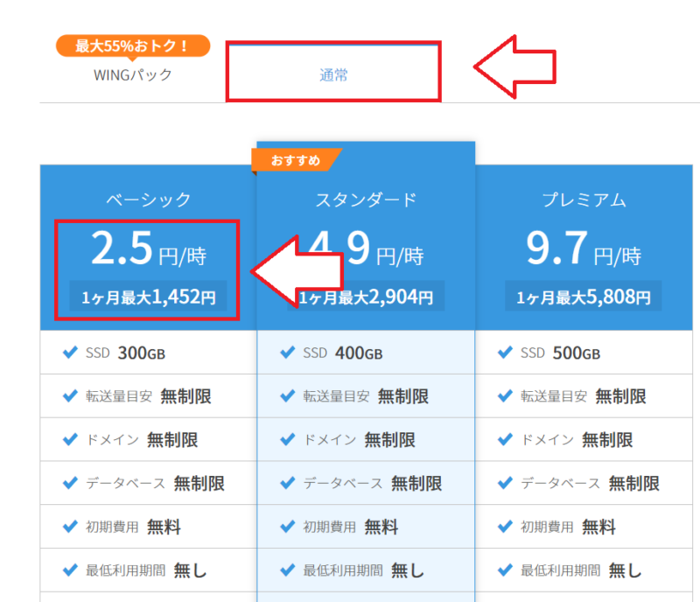
Task: Click the checkmark beside プレミアム SSD 500GB
Action: click(x=506, y=353)
